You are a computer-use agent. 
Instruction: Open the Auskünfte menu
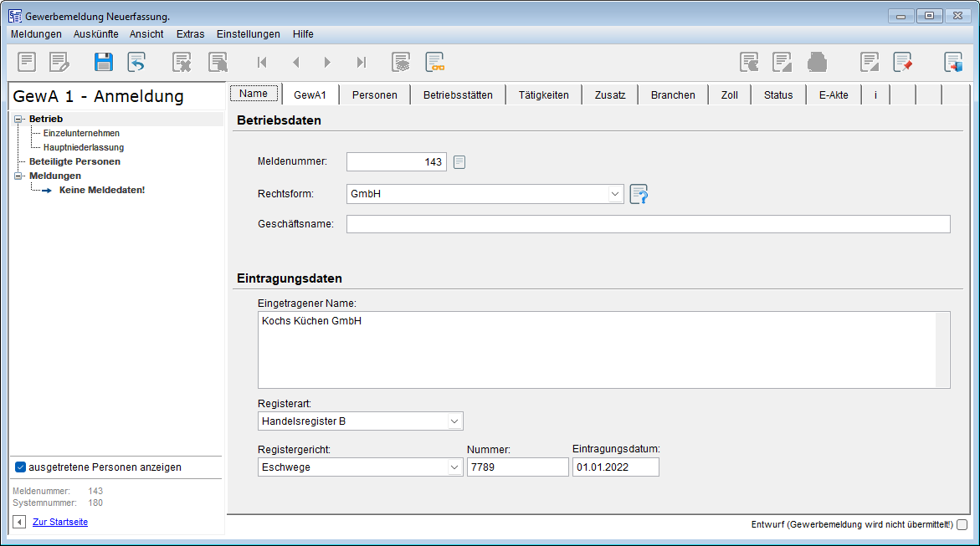pos(95,34)
